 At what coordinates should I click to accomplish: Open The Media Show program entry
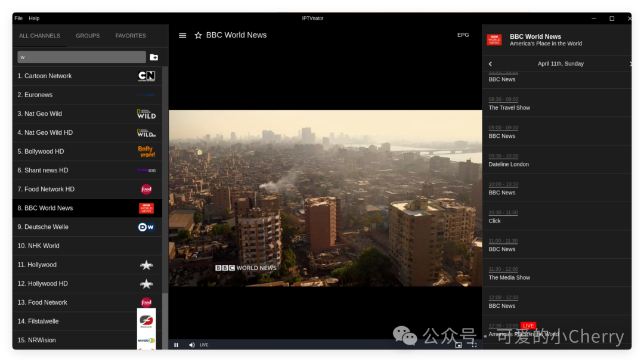tap(556, 273)
